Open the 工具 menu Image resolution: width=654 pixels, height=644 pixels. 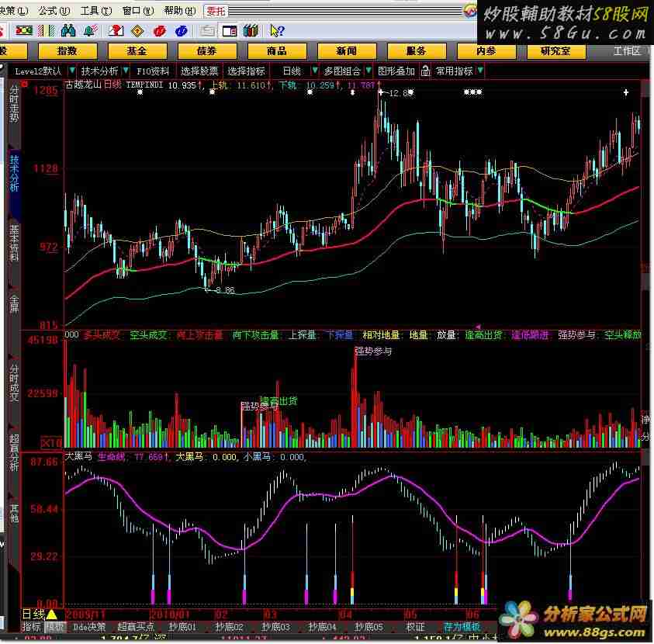click(96, 11)
